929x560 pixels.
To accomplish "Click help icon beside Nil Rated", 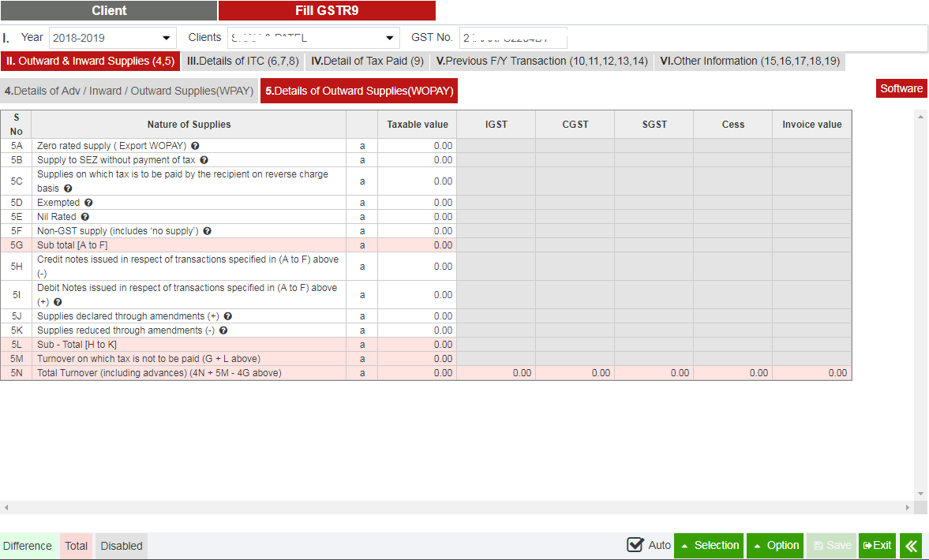I will coord(85,217).
